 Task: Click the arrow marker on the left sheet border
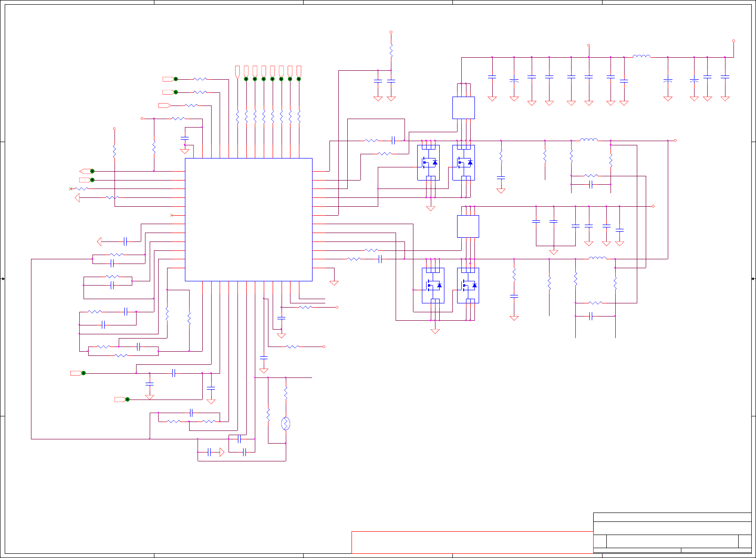[x=2, y=279]
